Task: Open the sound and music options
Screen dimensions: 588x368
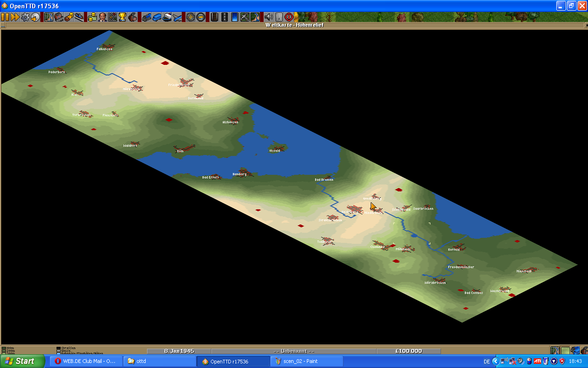Action: click(269, 17)
